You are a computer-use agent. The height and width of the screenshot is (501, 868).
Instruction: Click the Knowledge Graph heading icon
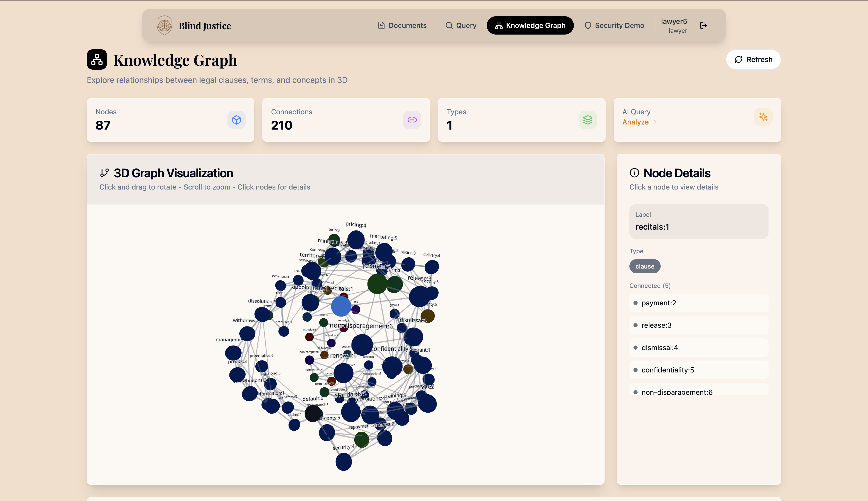pos(97,59)
